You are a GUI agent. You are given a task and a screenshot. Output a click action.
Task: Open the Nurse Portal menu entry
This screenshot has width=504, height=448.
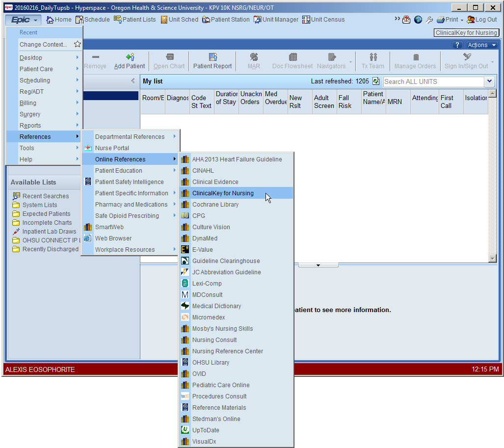[130, 148]
